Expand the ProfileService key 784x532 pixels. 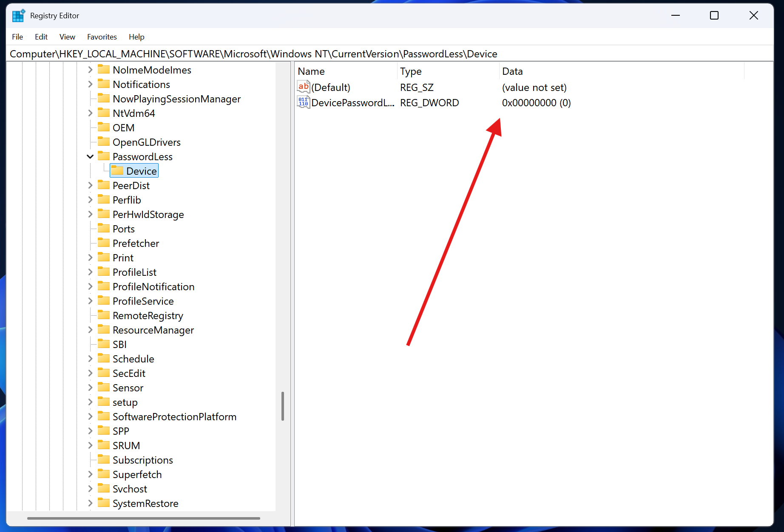90,301
